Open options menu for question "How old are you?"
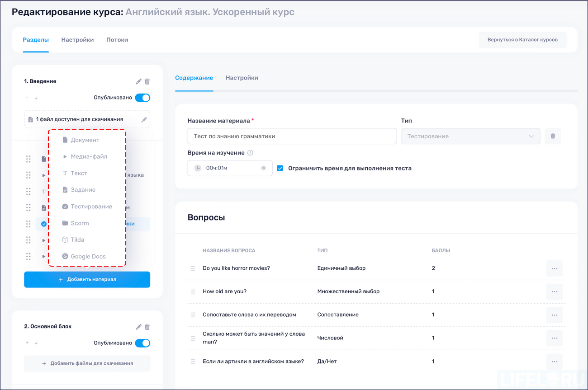The image size is (588, 390). point(555,291)
